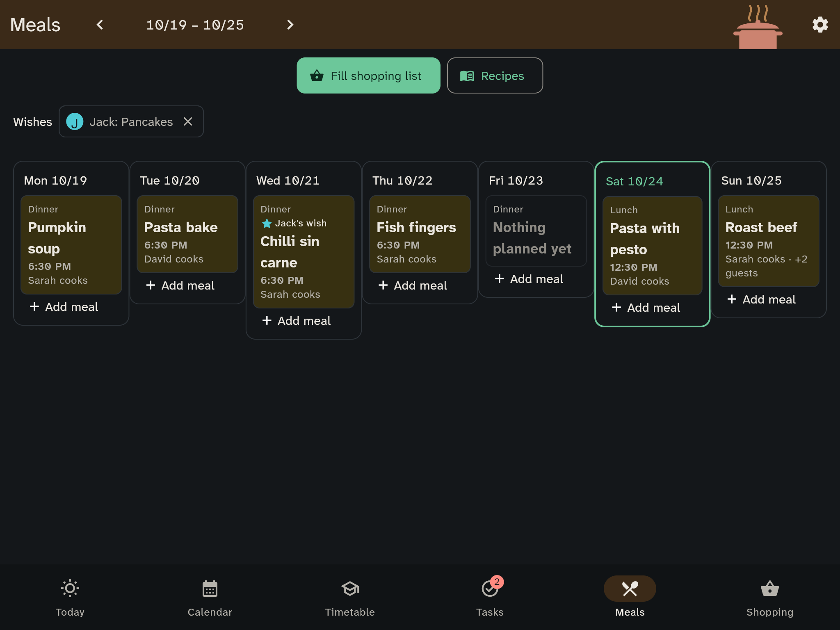Go to next week with right chevron
This screenshot has width=840, height=630.
click(290, 25)
